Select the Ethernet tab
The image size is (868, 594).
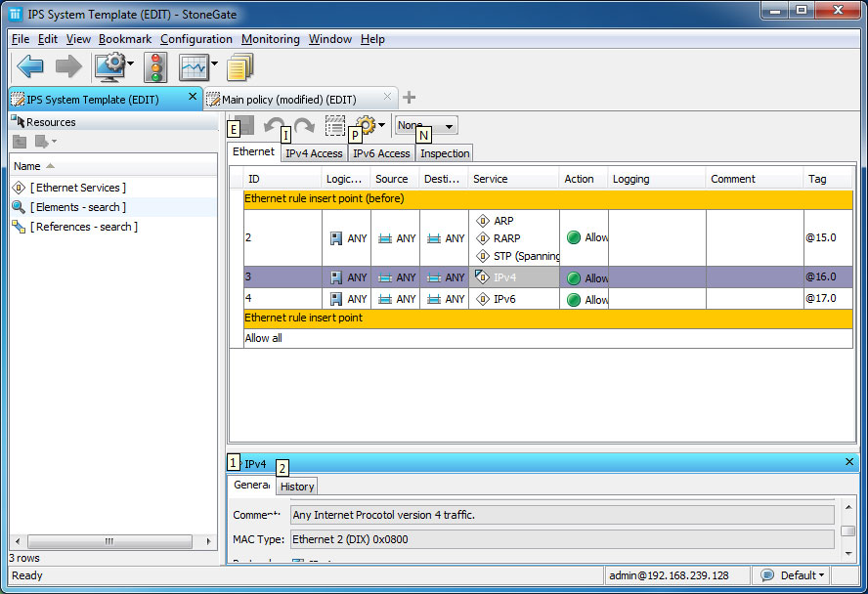click(253, 151)
